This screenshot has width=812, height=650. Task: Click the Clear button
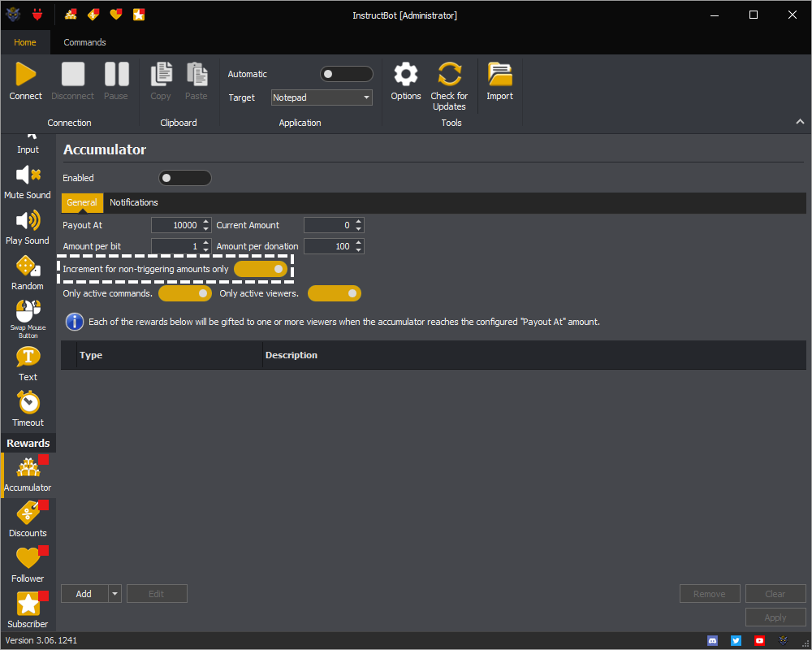[775, 594]
